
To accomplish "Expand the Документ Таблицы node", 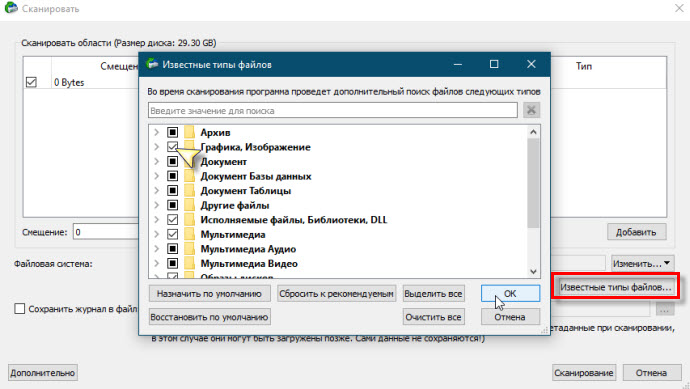I will point(156,191).
